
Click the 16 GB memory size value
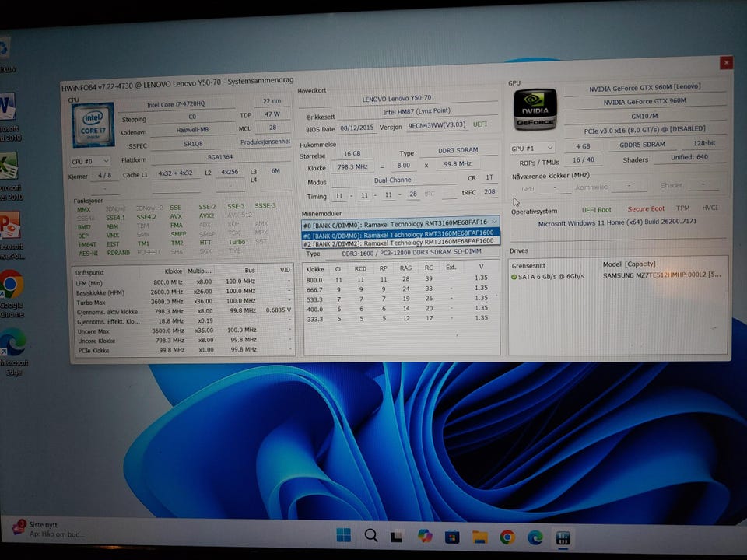pyautogui.click(x=352, y=154)
